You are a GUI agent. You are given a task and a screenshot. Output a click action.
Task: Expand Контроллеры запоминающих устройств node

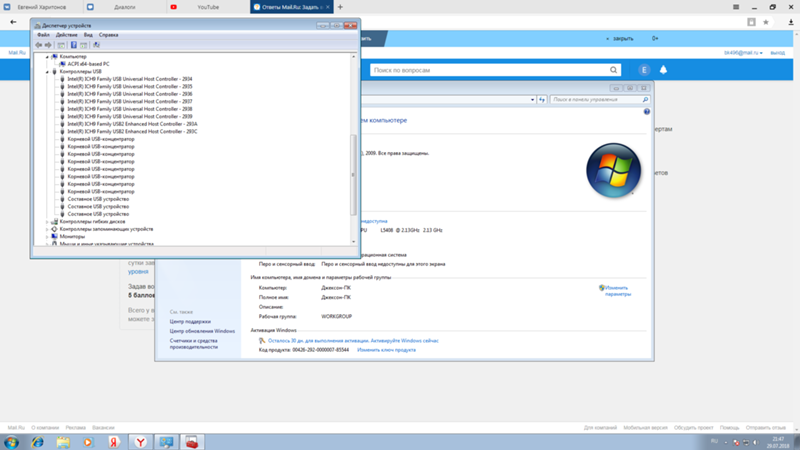click(47, 230)
